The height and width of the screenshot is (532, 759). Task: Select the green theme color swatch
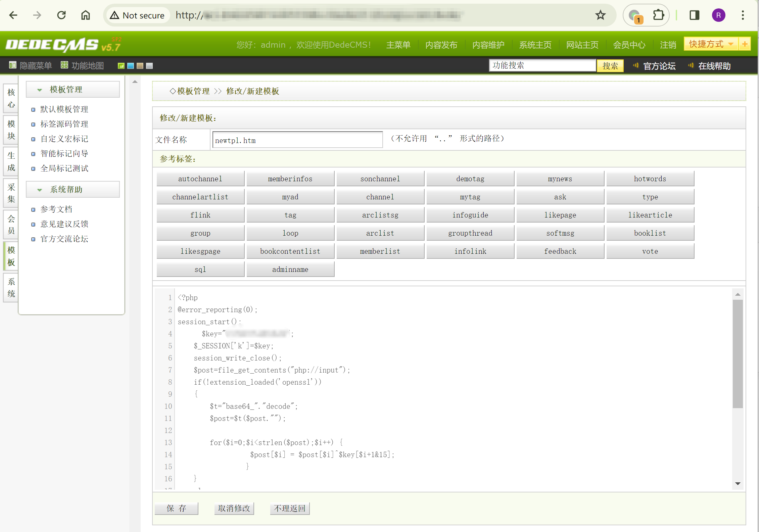(x=121, y=66)
